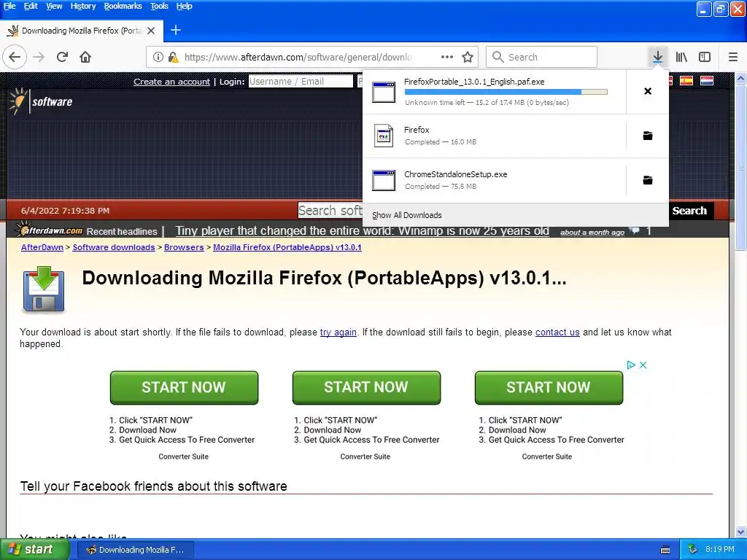
Task: Open a new tab with plus button
Action: (x=176, y=30)
